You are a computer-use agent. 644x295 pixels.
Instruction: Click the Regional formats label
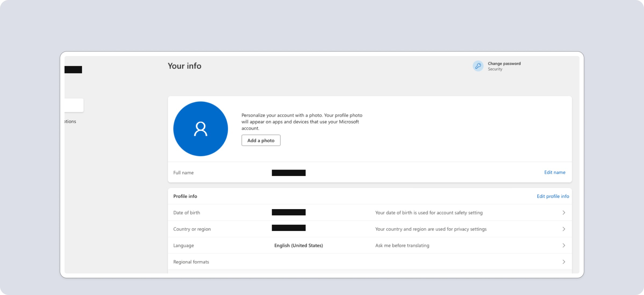(191, 262)
